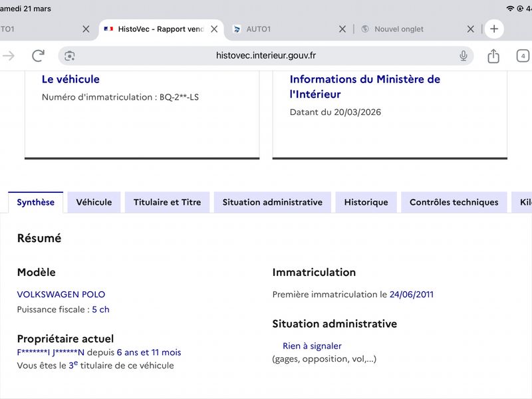The image size is (532, 399).
Task: Click the histovec.interieur.gouv.fr address field
Action: click(266, 56)
